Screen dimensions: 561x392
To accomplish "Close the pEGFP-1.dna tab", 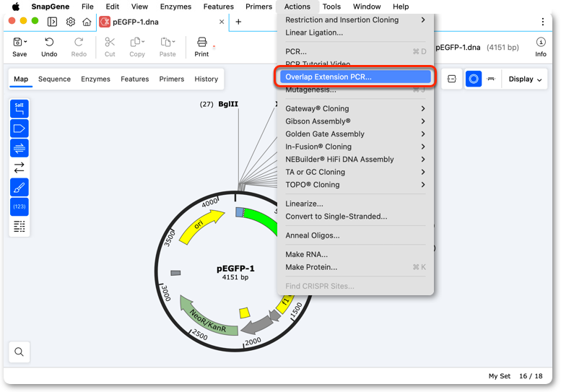I will [222, 22].
